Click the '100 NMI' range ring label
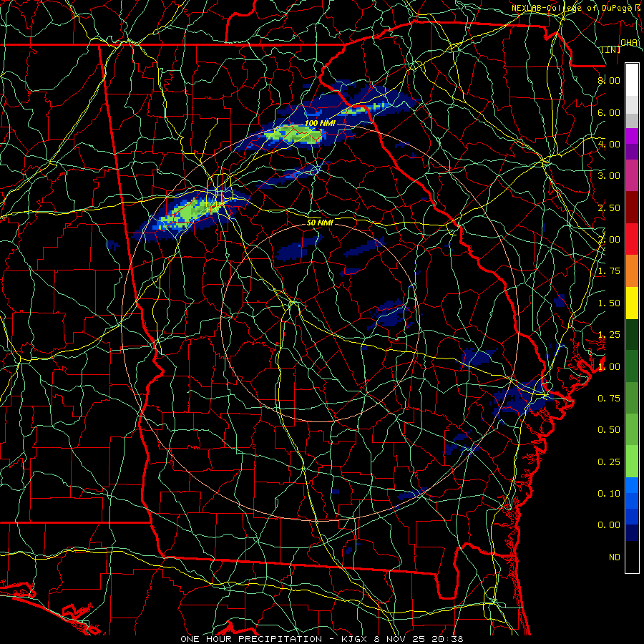The width and height of the screenshot is (644, 644). [320, 123]
